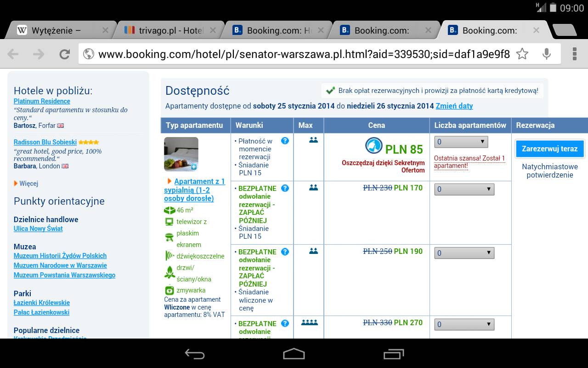This screenshot has height=368, width=588.
Task: Click the Oszczędzaj dzięki Sekretnym Ofertom text
Action: coord(383,167)
